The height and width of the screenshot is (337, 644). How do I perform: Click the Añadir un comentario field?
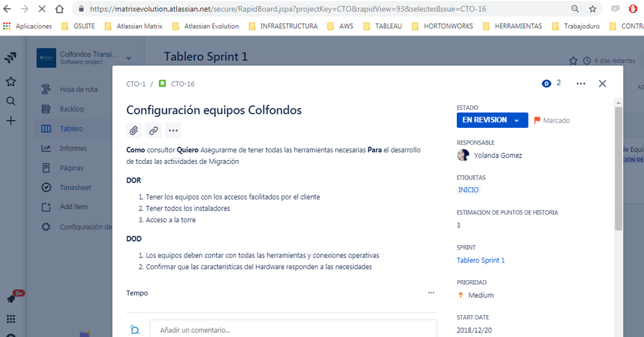[x=293, y=330]
